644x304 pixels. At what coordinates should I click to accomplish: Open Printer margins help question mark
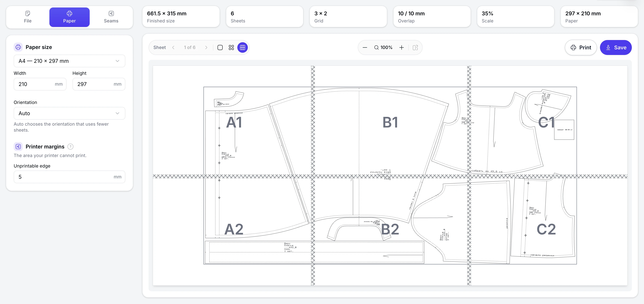(70, 147)
